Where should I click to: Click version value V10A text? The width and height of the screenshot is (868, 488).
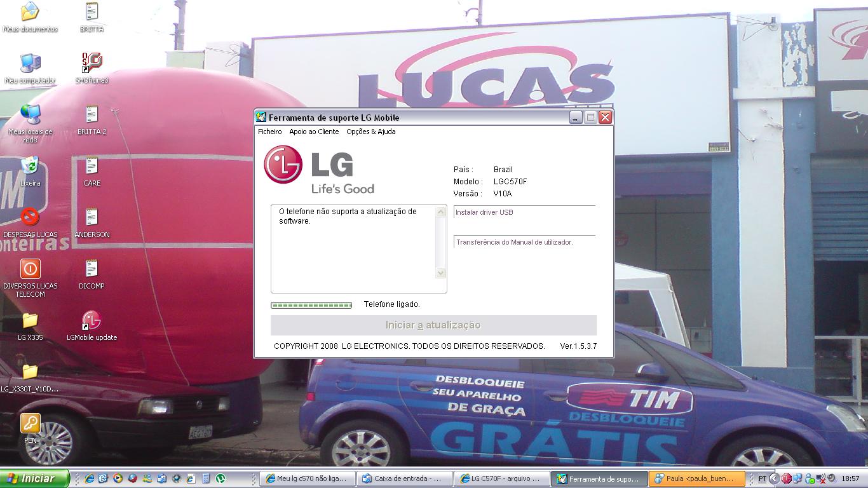(x=503, y=194)
